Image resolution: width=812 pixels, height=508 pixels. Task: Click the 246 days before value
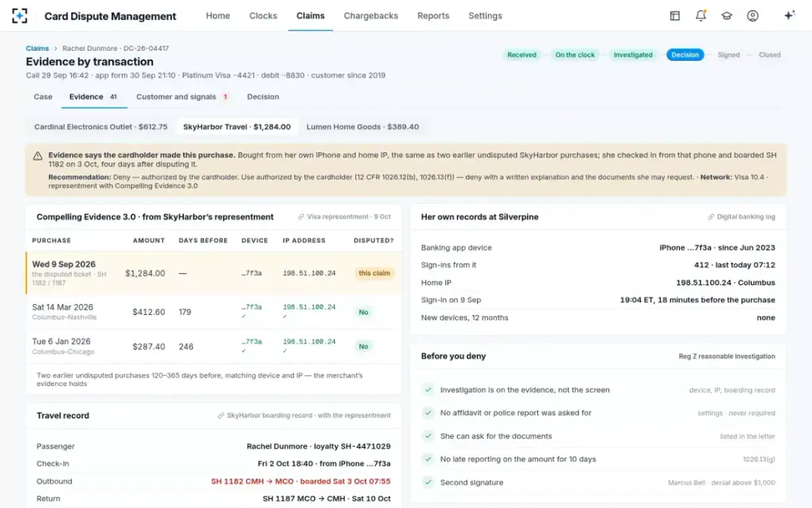tap(186, 347)
